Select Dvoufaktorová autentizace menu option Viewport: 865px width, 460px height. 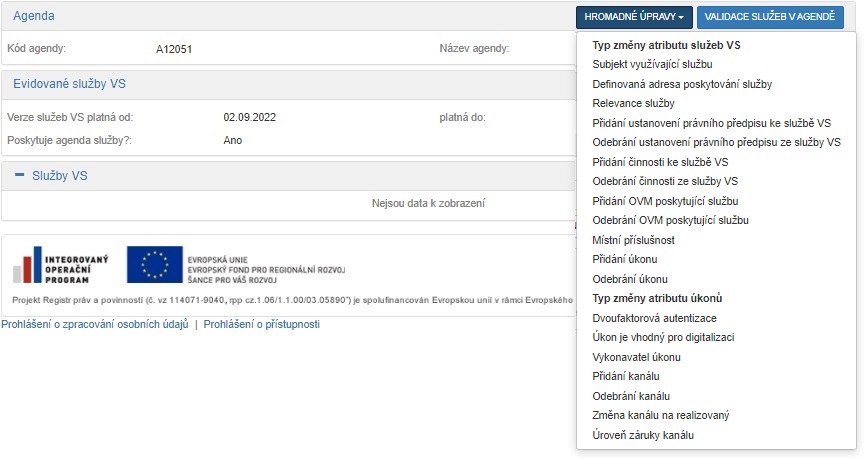click(x=654, y=318)
